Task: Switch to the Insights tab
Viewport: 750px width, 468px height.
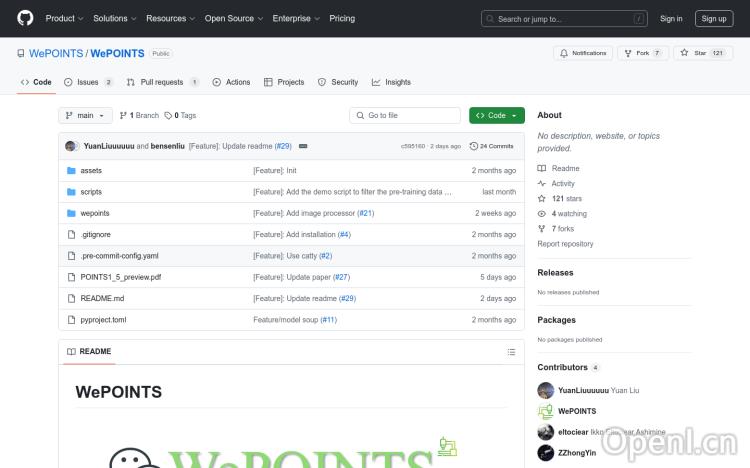Action: pyautogui.click(x=391, y=82)
